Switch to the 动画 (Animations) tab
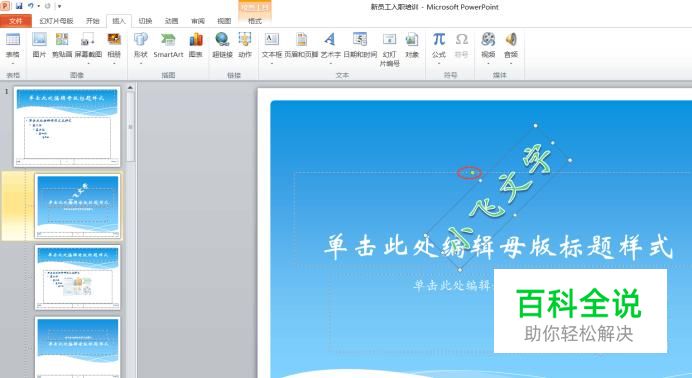The width and height of the screenshot is (692, 378). [x=172, y=21]
